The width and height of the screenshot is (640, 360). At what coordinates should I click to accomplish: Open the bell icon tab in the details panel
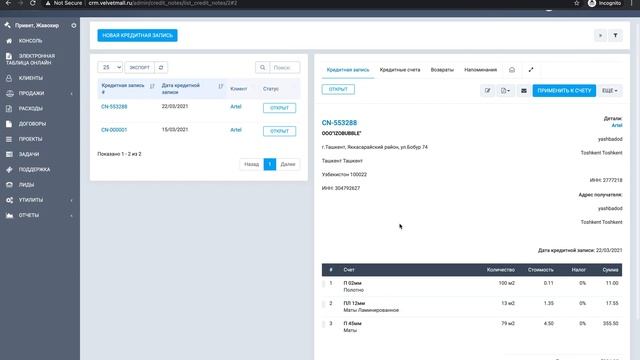point(512,70)
